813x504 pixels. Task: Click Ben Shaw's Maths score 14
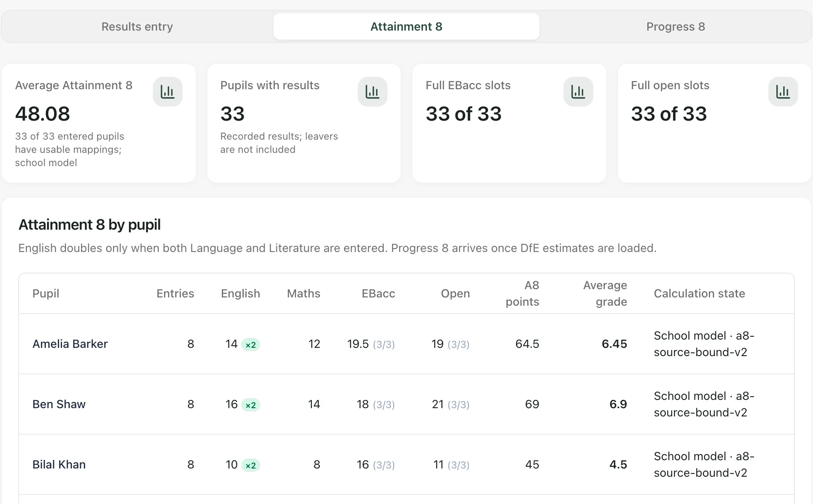pyautogui.click(x=314, y=404)
